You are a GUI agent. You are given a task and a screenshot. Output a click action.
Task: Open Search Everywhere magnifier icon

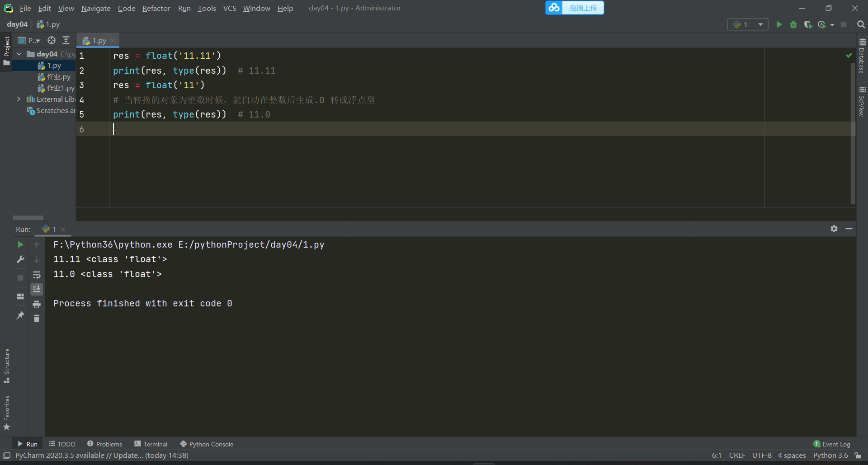(x=861, y=24)
